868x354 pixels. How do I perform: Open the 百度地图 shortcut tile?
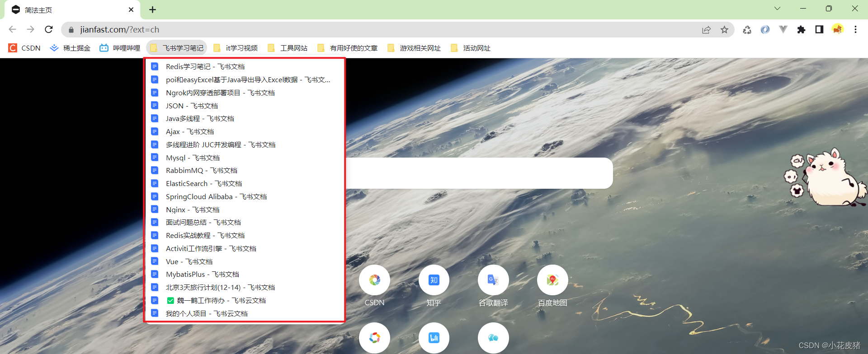(x=552, y=280)
